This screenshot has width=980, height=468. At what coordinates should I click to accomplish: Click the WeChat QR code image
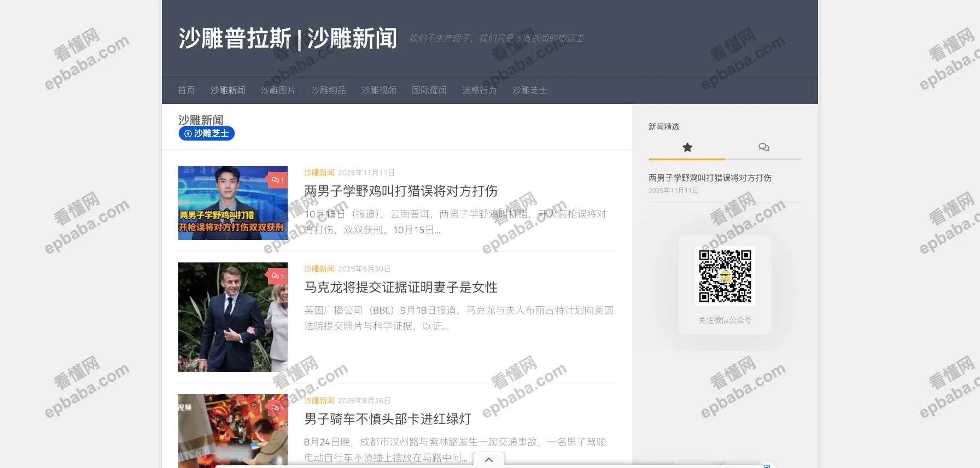click(x=725, y=276)
